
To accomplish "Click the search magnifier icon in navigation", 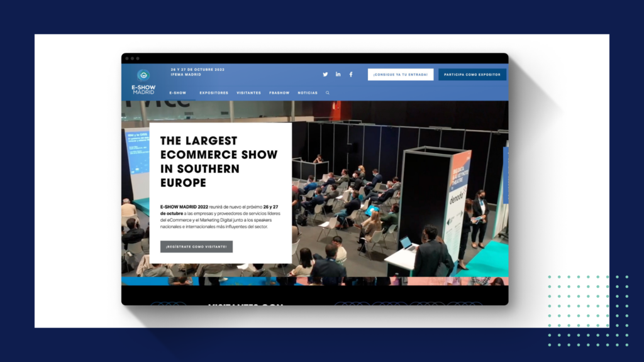I will [x=328, y=93].
